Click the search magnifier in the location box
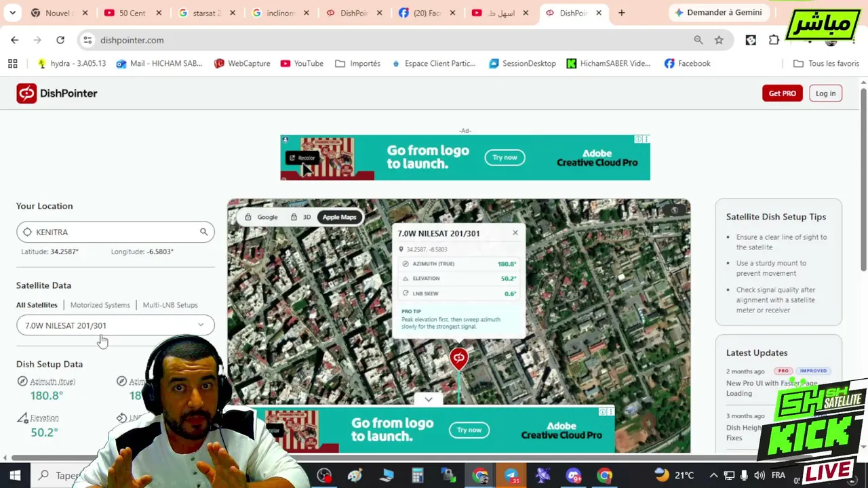 pyautogui.click(x=203, y=232)
